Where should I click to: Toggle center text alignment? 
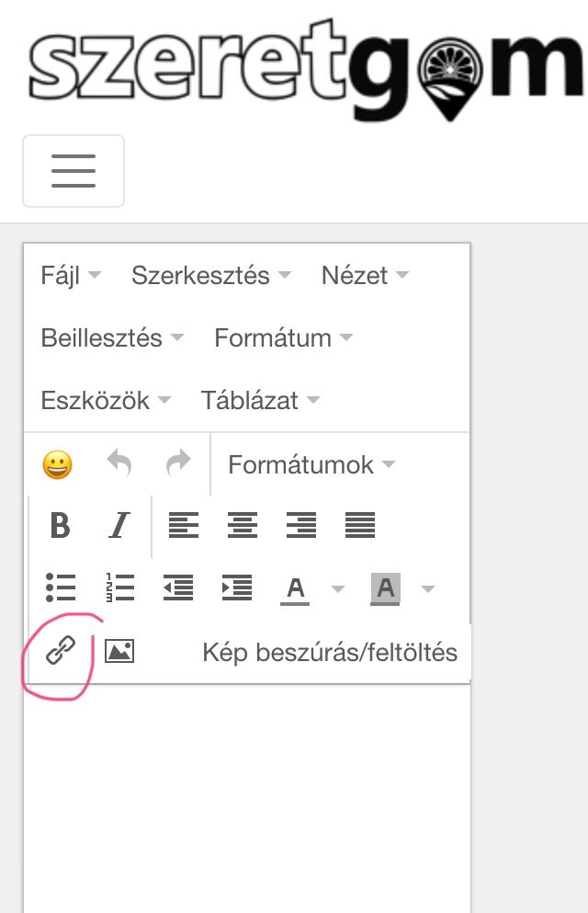pos(243,525)
